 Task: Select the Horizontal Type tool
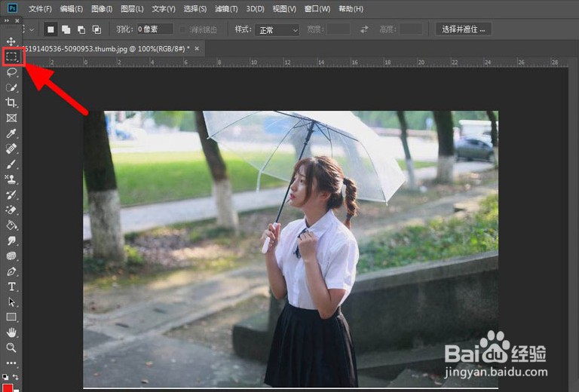tap(11, 286)
